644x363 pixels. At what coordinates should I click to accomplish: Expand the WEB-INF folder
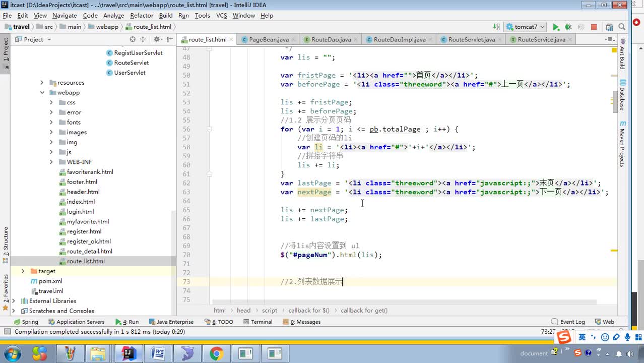point(51,162)
